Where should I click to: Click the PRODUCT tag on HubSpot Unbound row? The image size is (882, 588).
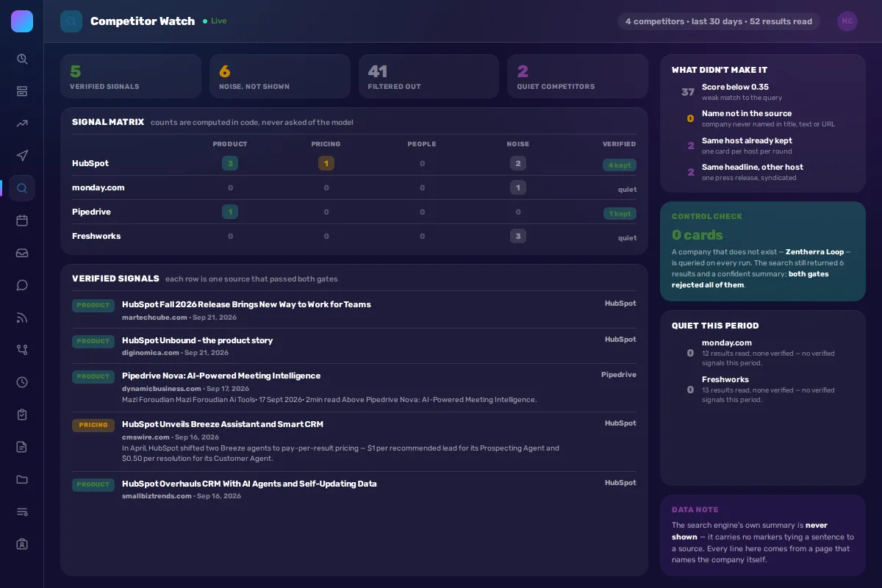point(93,341)
